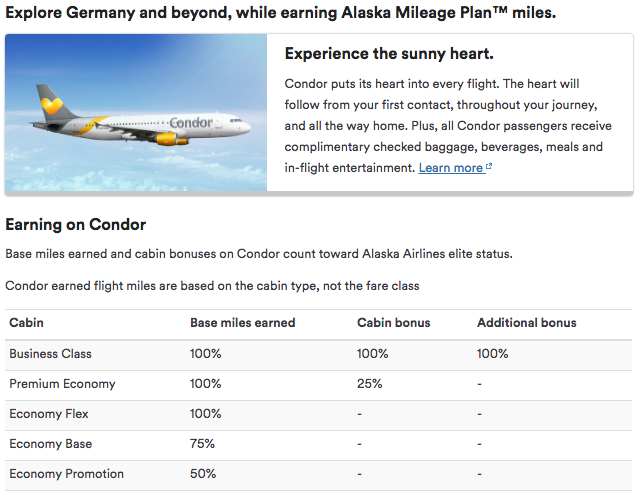This screenshot has height=496, width=640.
Task: Click the Condor logo on the airplane
Action: (x=191, y=122)
